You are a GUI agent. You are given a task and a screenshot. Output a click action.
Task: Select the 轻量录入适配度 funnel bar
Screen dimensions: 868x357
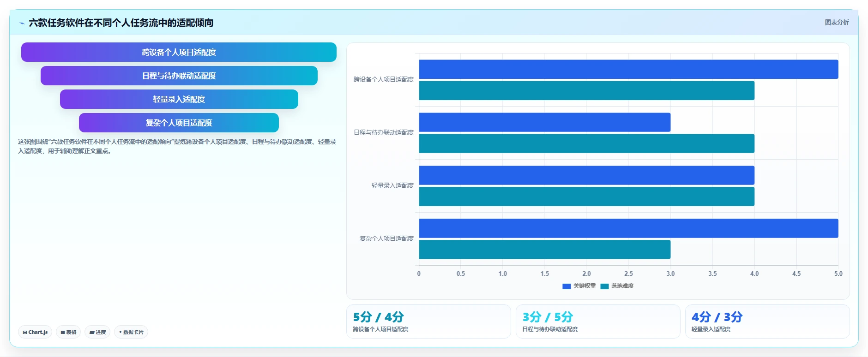179,99
